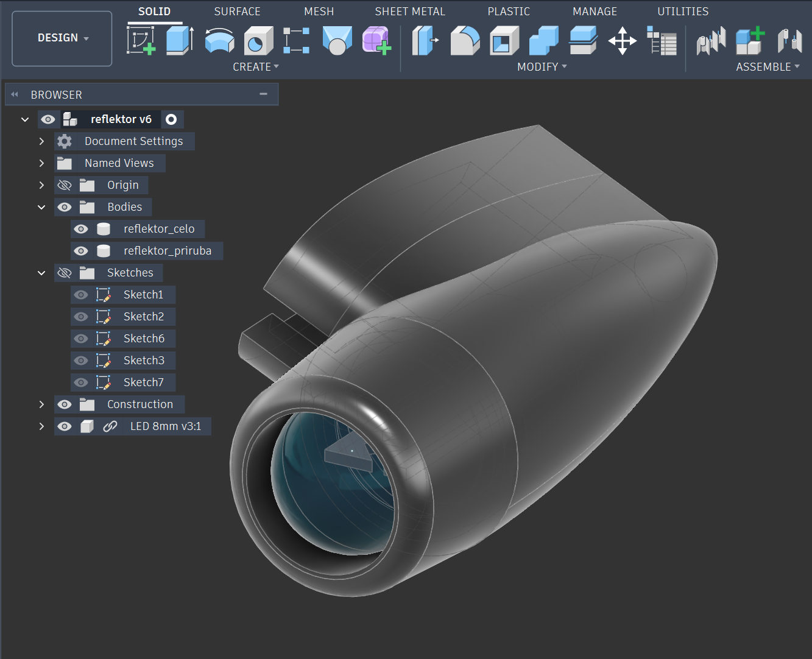Viewport: 812px width, 659px height.
Task: Activate the Hole tool
Action: (258, 41)
